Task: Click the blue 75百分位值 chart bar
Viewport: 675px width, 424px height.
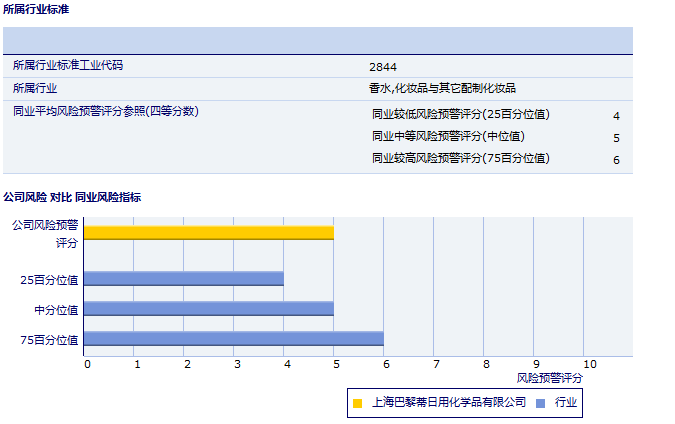Action: (233, 339)
